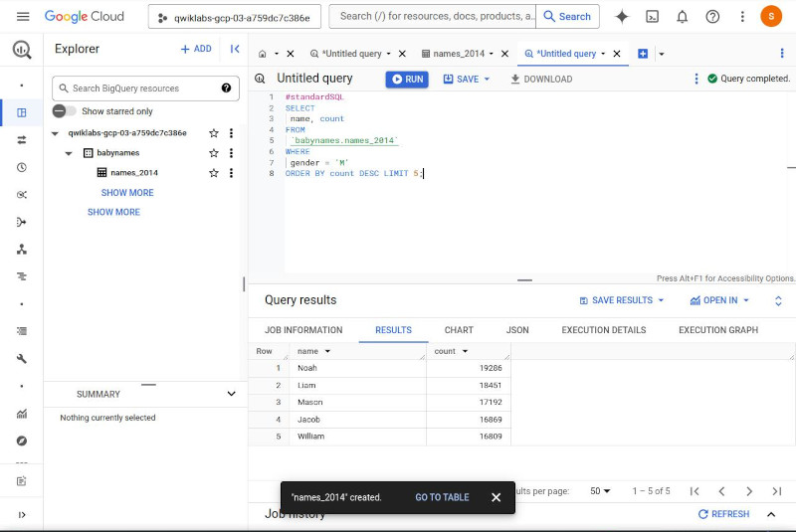The width and height of the screenshot is (796, 532).
Task: Open SAVE RESULTS dropdown
Action: tap(621, 300)
